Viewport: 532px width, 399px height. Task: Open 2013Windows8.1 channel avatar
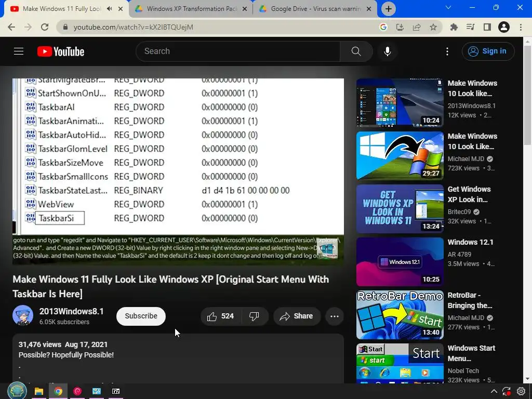point(23,315)
